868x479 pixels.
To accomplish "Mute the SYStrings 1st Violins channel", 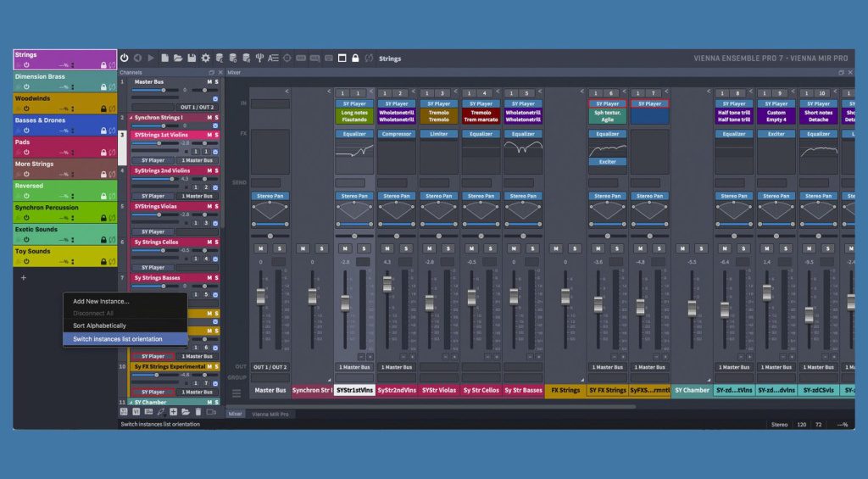I will click(x=209, y=135).
